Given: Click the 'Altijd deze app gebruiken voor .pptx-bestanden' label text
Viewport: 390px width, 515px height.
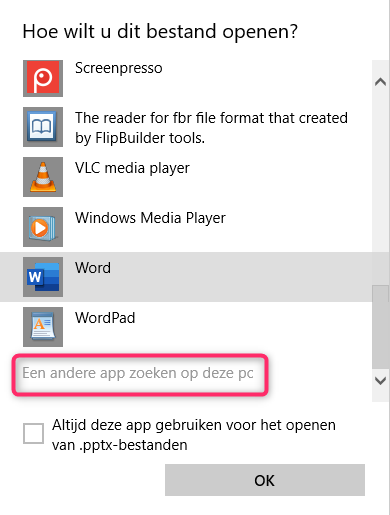Looking at the screenshot, I should (x=194, y=435).
